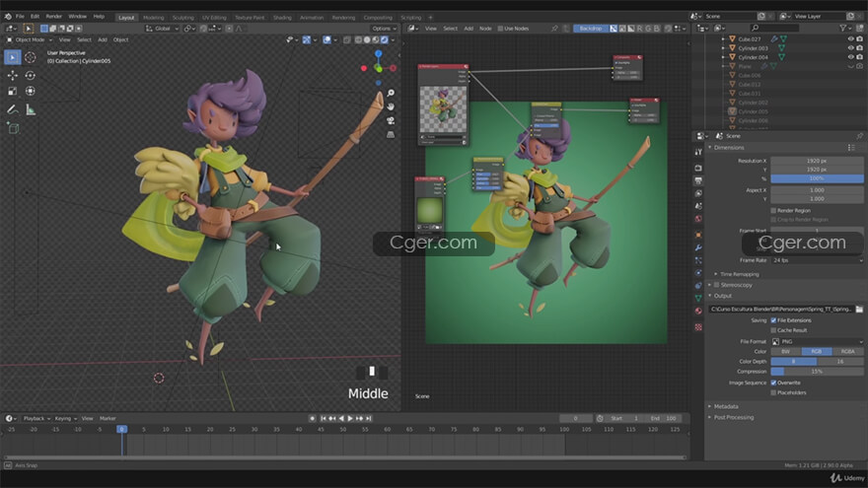Screen dimensions: 868x488
Task: Click the output path folder browse icon
Action: (x=859, y=309)
